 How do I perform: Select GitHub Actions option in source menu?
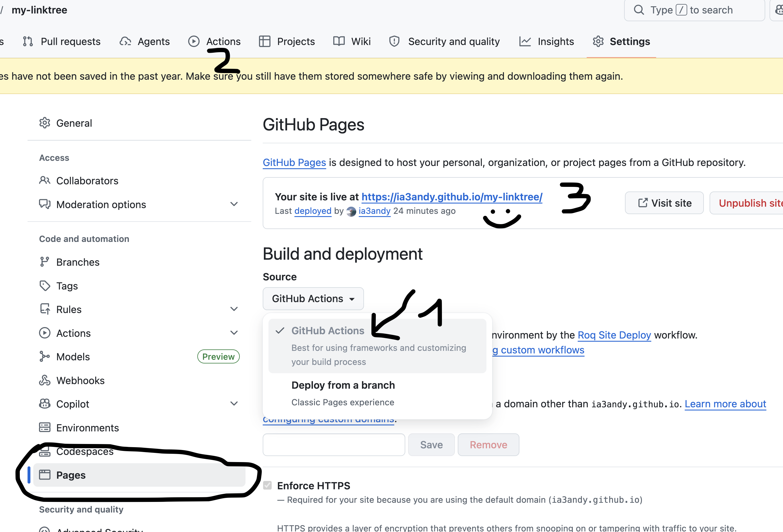coord(377,346)
